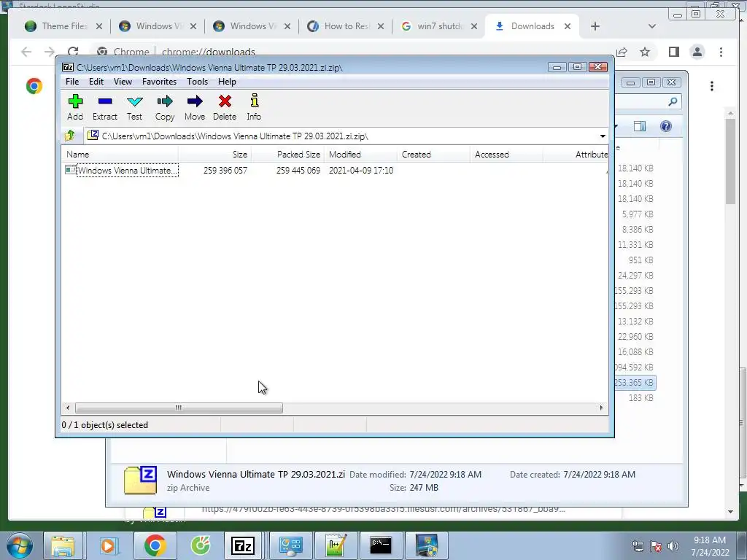The width and height of the screenshot is (747, 560).
Task: Show archive Info with the Info icon
Action: click(254, 107)
